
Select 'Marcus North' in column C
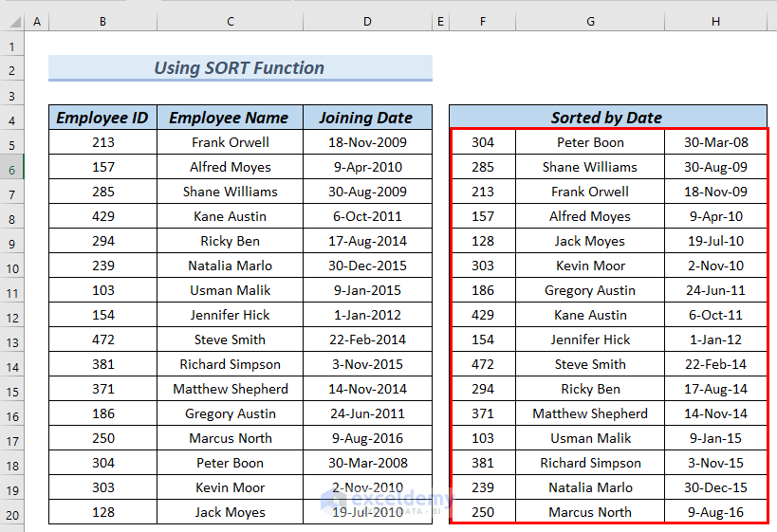click(230, 438)
